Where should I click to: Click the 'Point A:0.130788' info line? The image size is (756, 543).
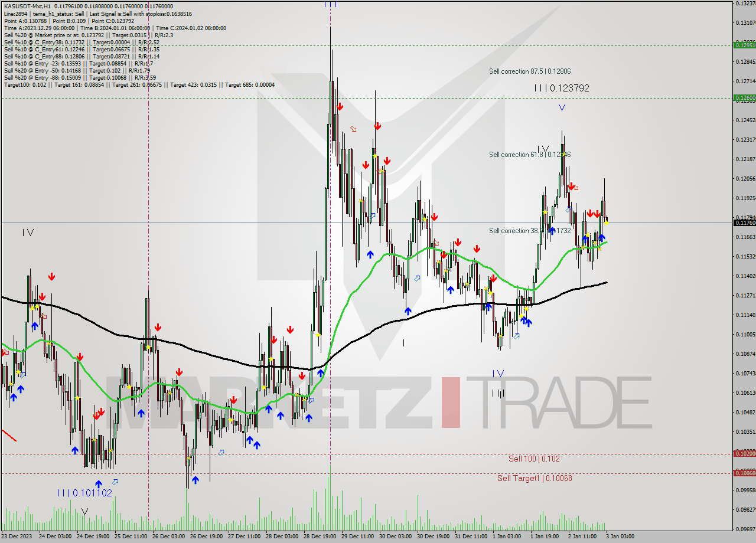(69, 21)
